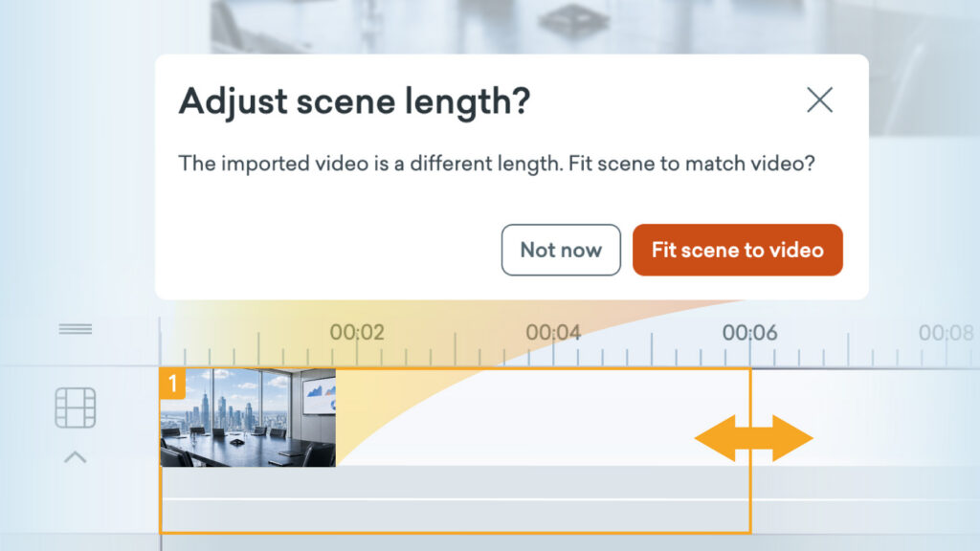Image resolution: width=980 pixels, height=551 pixels.
Task: Select the lower gray track in scene
Action: 455,516
